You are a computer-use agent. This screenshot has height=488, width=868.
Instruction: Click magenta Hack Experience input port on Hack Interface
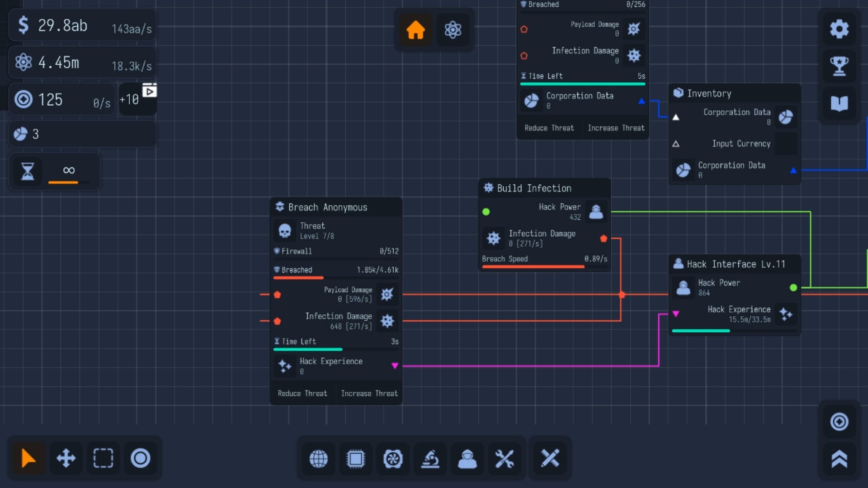[x=676, y=314]
